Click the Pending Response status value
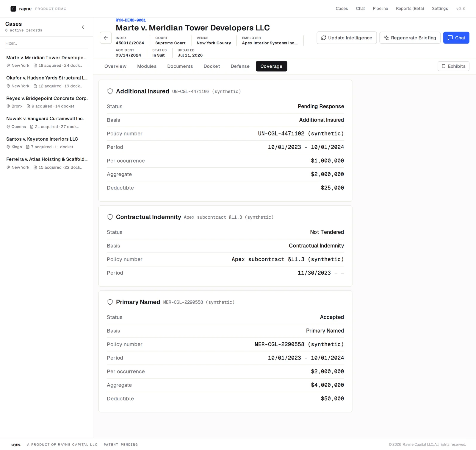 click(x=321, y=106)
